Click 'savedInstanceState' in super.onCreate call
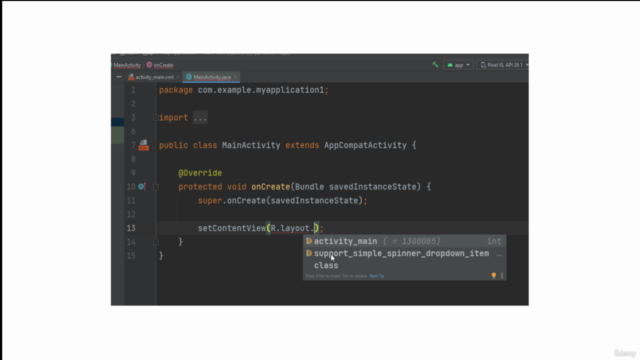The image size is (640, 360). 314,201
